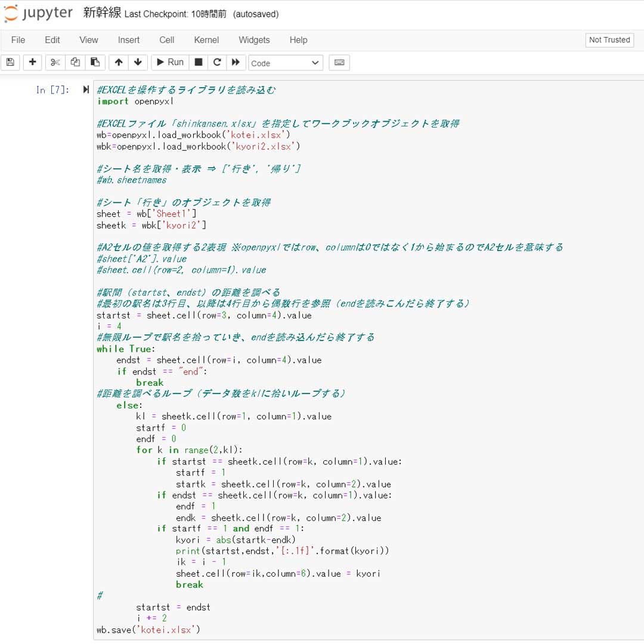This screenshot has height=644, width=644.
Task: Click the kl = sheetk.cell line
Action: 234,416
